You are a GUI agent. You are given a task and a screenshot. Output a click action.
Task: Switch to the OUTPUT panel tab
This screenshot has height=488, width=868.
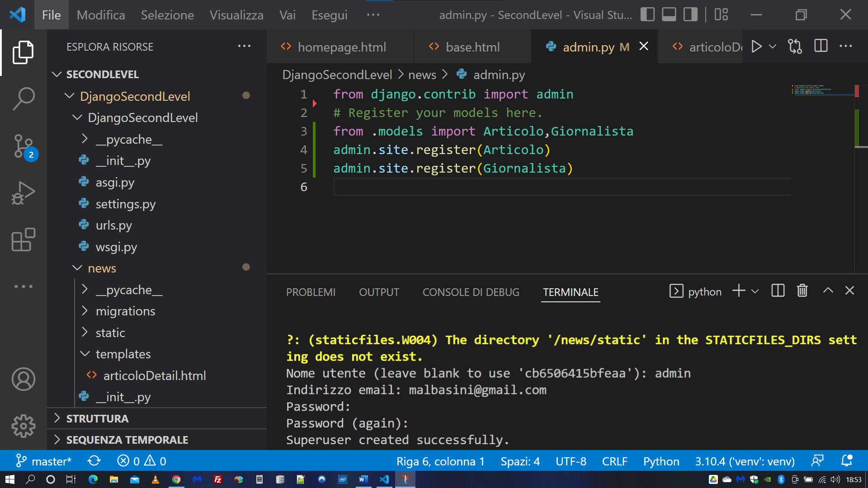(379, 292)
